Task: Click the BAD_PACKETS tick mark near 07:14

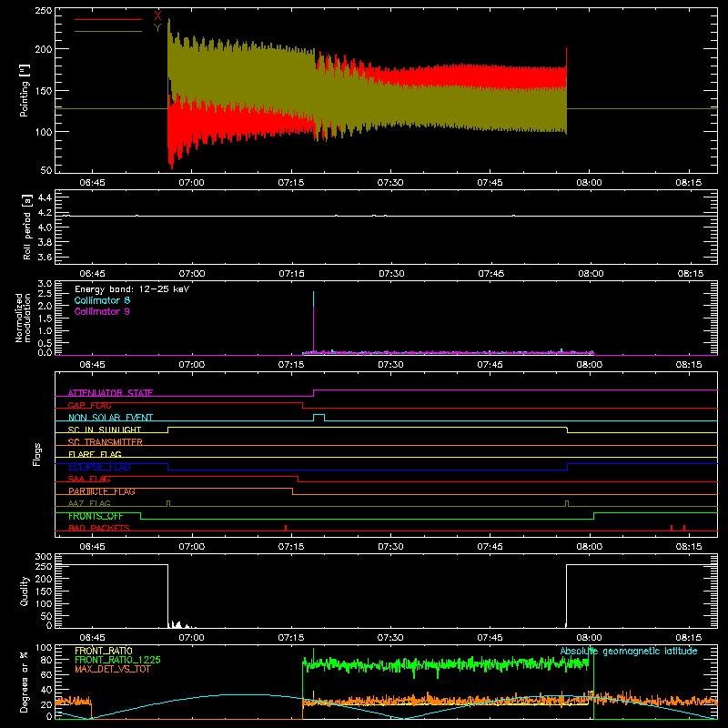Action: coord(286,528)
